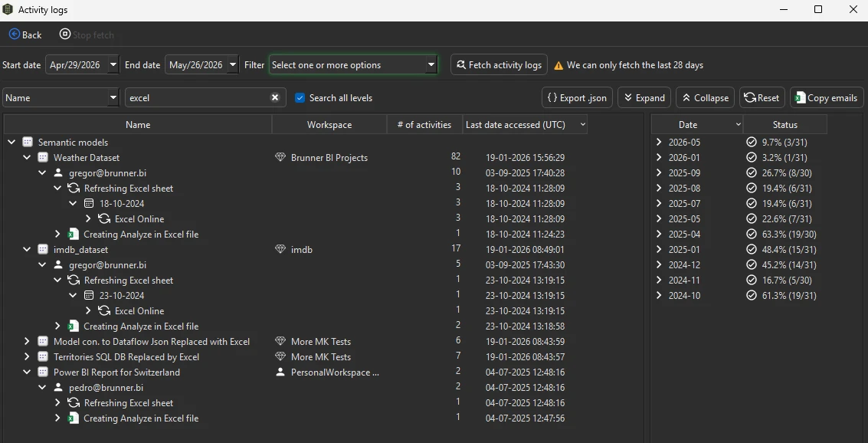The height and width of the screenshot is (443, 868).
Task: Sort by Status column header
Action: [x=785, y=125]
